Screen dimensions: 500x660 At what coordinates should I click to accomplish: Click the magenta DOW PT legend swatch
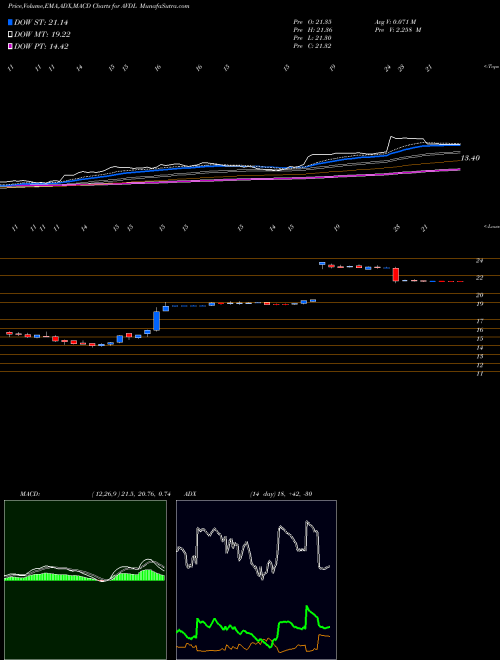coord(10,46)
